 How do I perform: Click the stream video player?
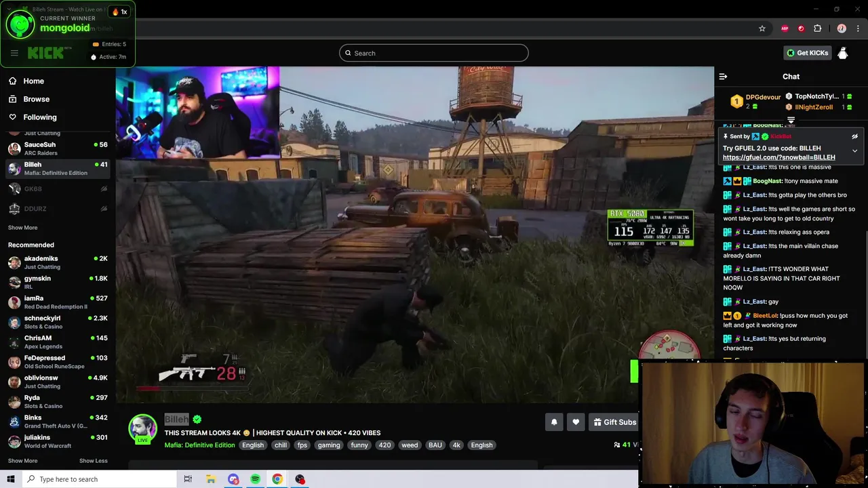pos(414,235)
